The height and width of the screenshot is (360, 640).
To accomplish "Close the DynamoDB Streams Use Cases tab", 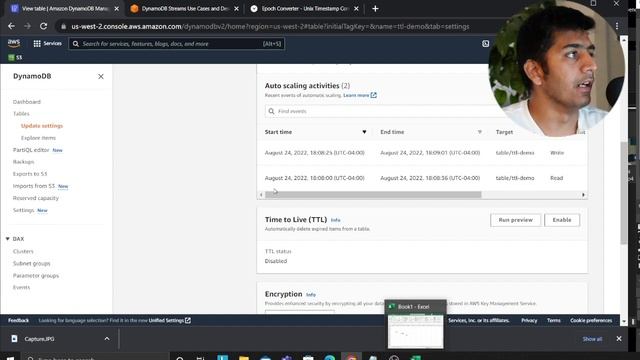I will pyautogui.click(x=236, y=9).
